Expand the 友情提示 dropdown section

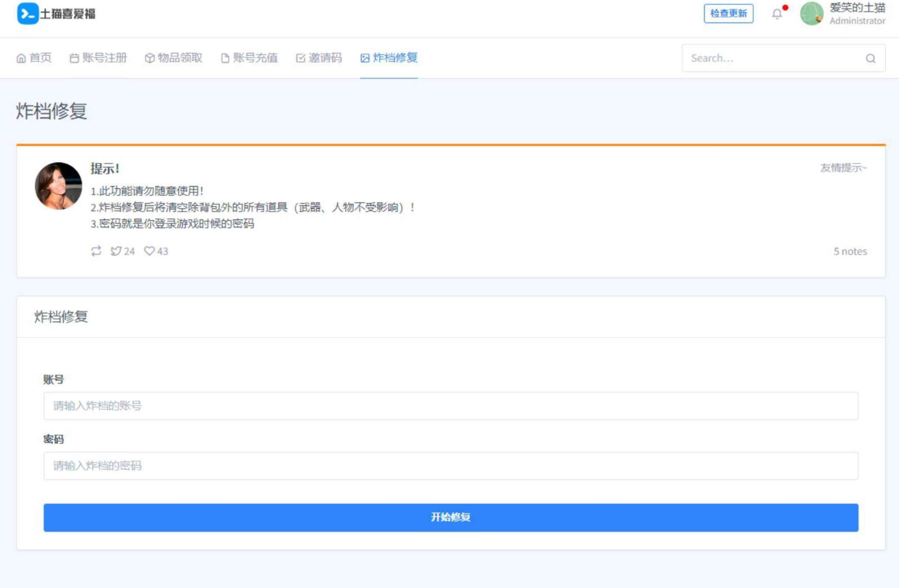point(844,168)
